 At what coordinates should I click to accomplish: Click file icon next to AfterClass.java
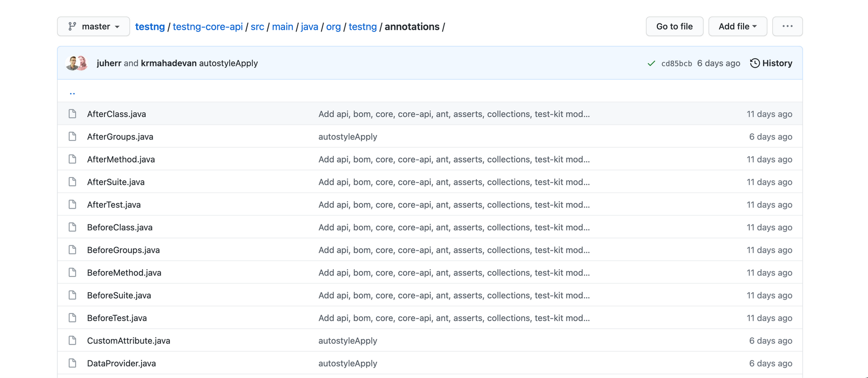[x=72, y=113]
